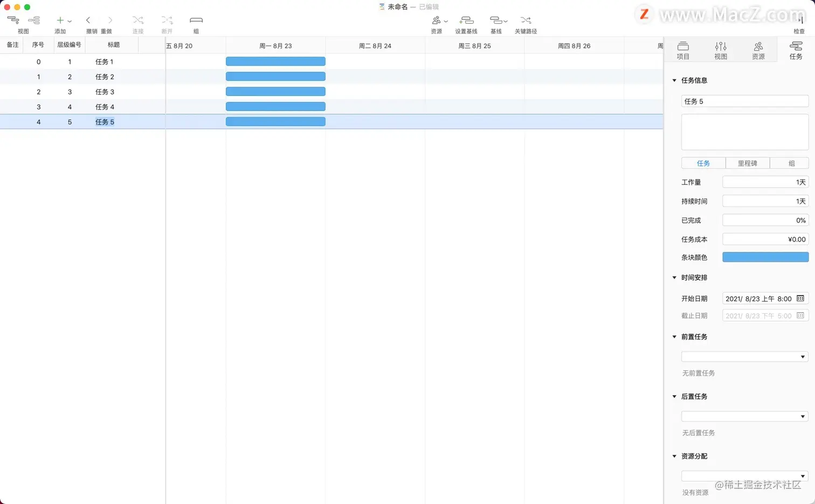Viewport: 815px width, 504px height.
Task: Click the 层级编号 column header
Action: (70, 45)
